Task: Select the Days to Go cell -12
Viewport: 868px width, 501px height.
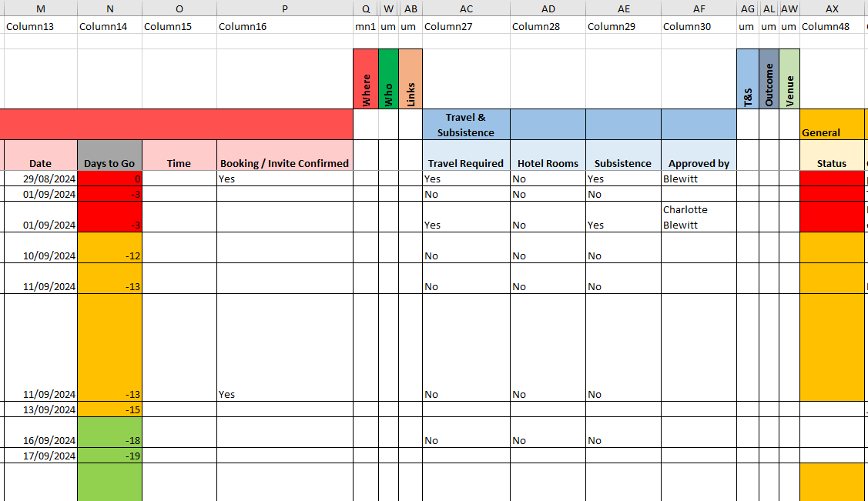Action: 109,248
